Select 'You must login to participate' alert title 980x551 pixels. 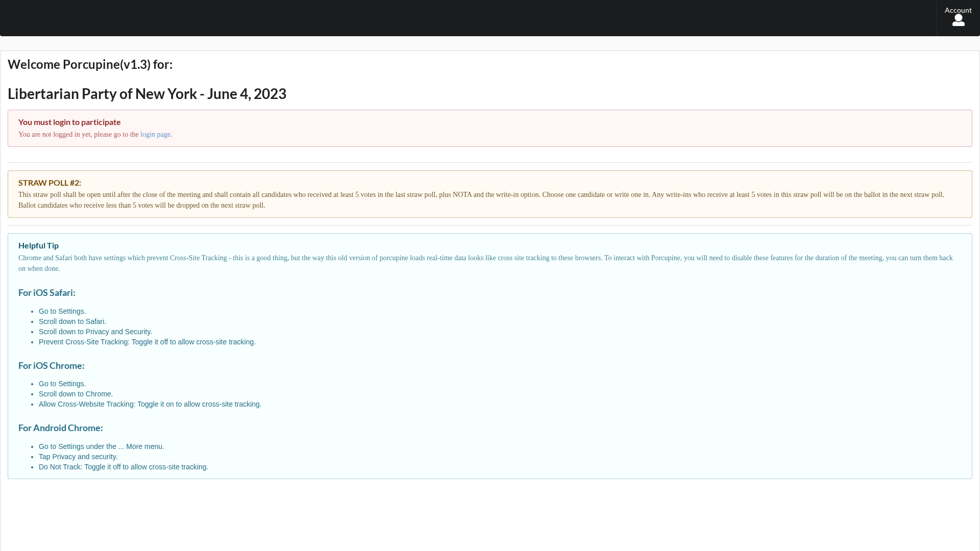(x=69, y=122)
